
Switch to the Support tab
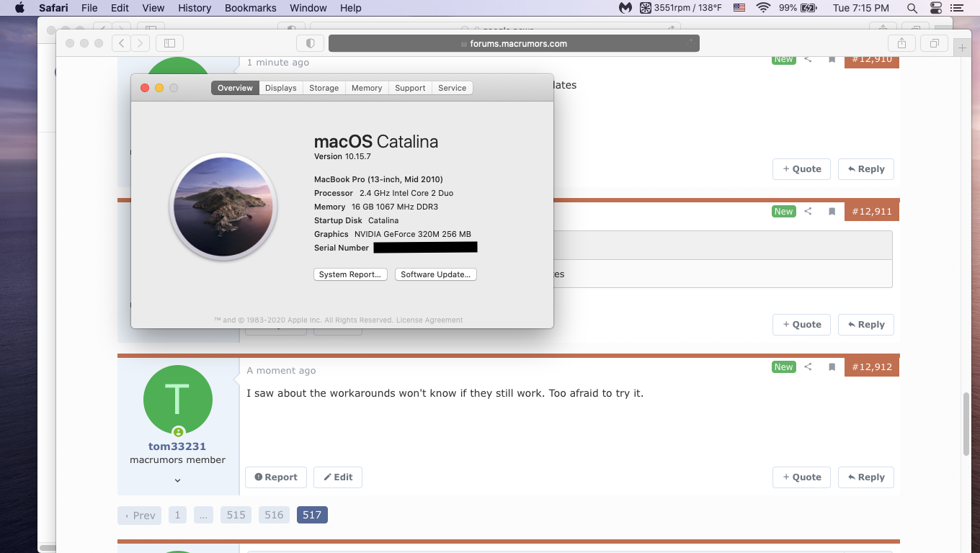tap(410, 88)
